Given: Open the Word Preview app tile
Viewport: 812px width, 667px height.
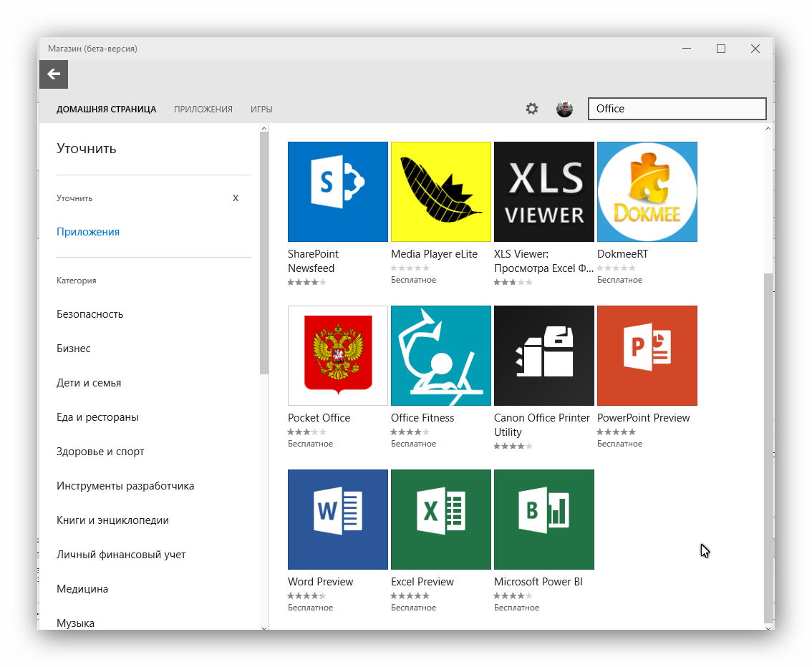Looking at the screenshot, I should pyautogui.click(x=338, y=520).
